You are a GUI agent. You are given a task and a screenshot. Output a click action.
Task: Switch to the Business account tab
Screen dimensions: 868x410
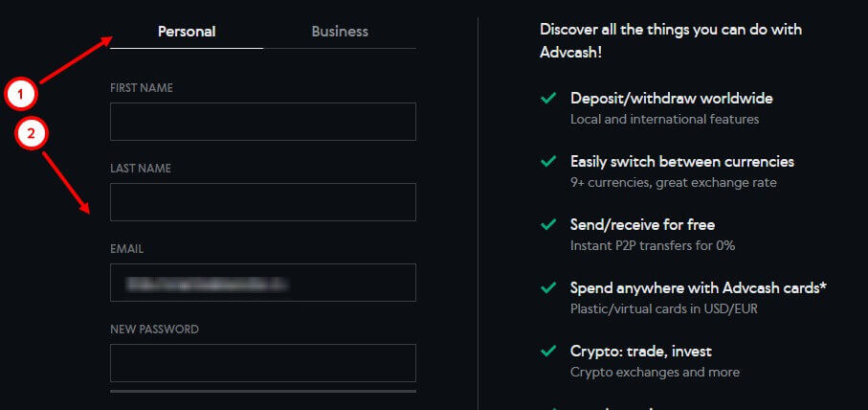click(x=340, y=32)
